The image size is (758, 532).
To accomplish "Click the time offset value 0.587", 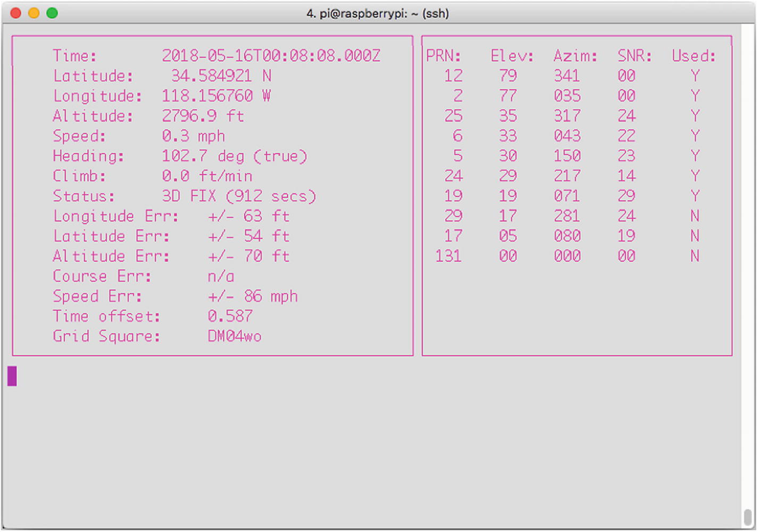I will (230, 317).
